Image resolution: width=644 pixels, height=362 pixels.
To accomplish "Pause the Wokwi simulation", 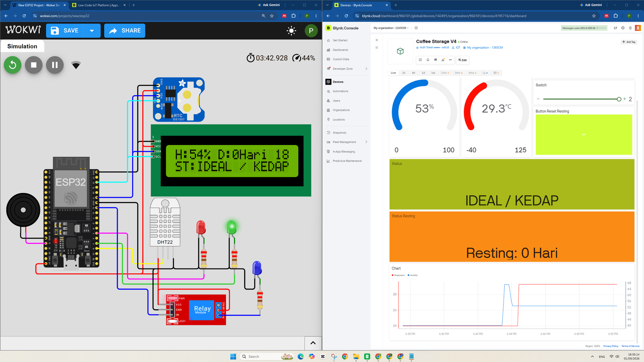I will click(55, 65).
